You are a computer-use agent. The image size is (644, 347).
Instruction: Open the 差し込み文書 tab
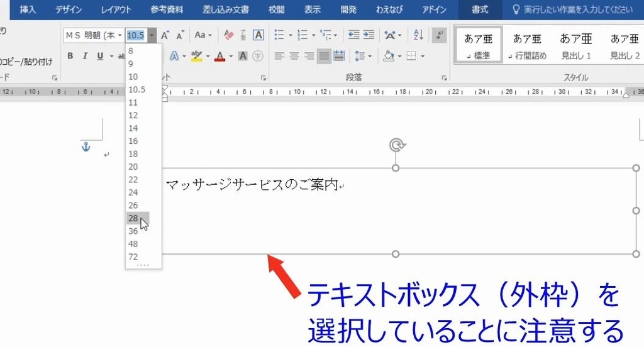226,9
